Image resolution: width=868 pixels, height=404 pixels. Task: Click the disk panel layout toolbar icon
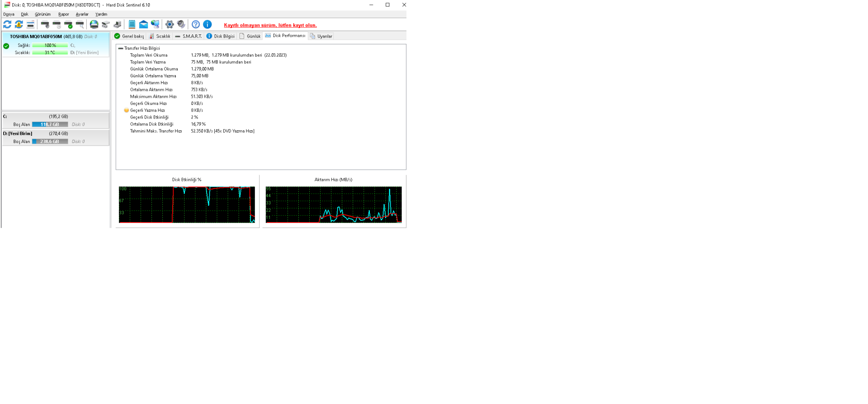coord(30,24)
